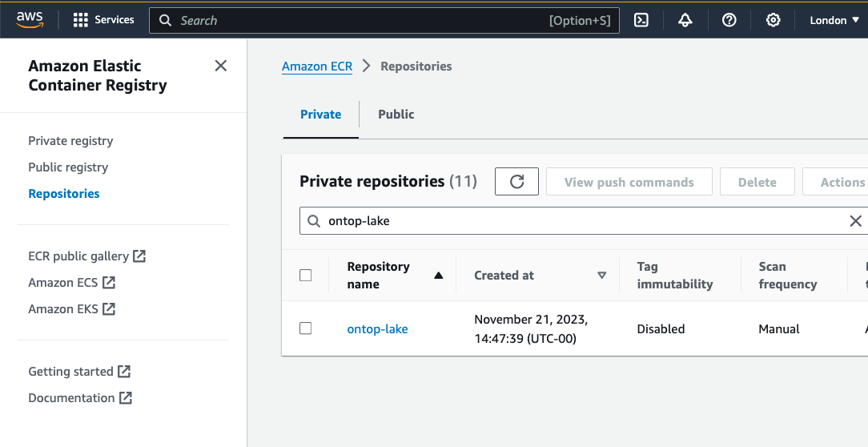Viewport: 868px width, 447px height.
Task: Click View push commands button
Action: tap(629, 182)
